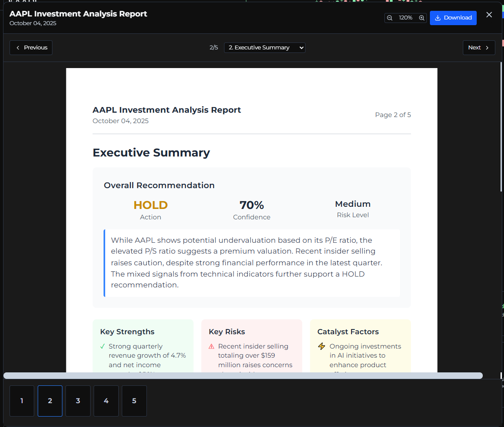
Task: Click the Download button
Action: pyautogui.click(x=453, y=17)
